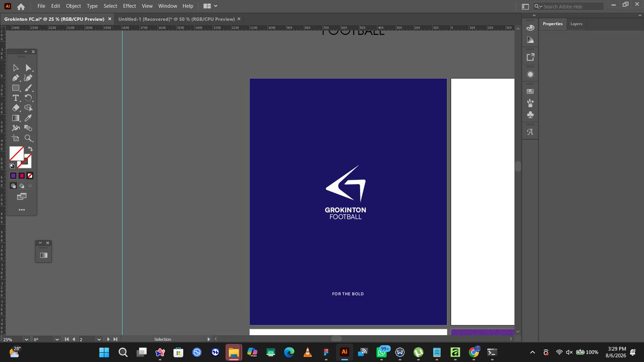Image resolution: width=644 pixels, height=362 pixels.
Task: Select the Direct Selection tool
Action: coord(29,68)
